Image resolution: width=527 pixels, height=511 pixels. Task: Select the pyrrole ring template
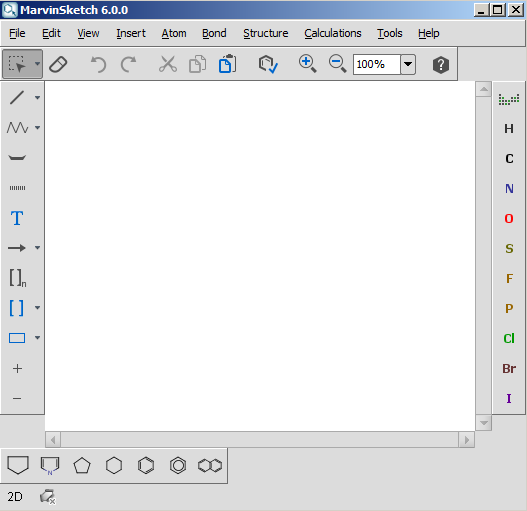pos(50,466)
